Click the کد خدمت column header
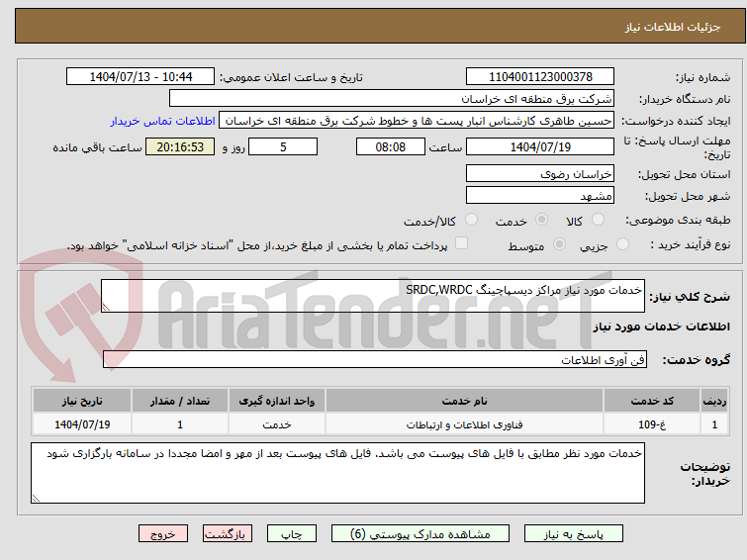 [652, 401]
